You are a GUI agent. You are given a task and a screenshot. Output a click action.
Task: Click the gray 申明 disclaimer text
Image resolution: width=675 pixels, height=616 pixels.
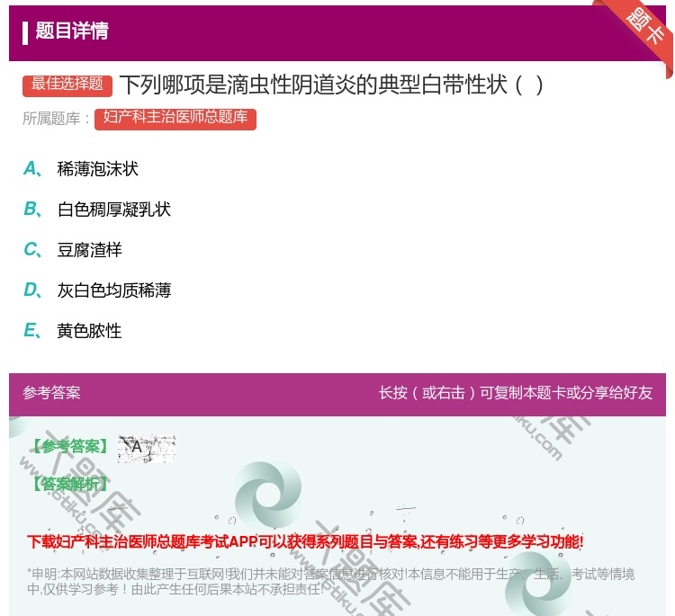[x=330, y=581]
